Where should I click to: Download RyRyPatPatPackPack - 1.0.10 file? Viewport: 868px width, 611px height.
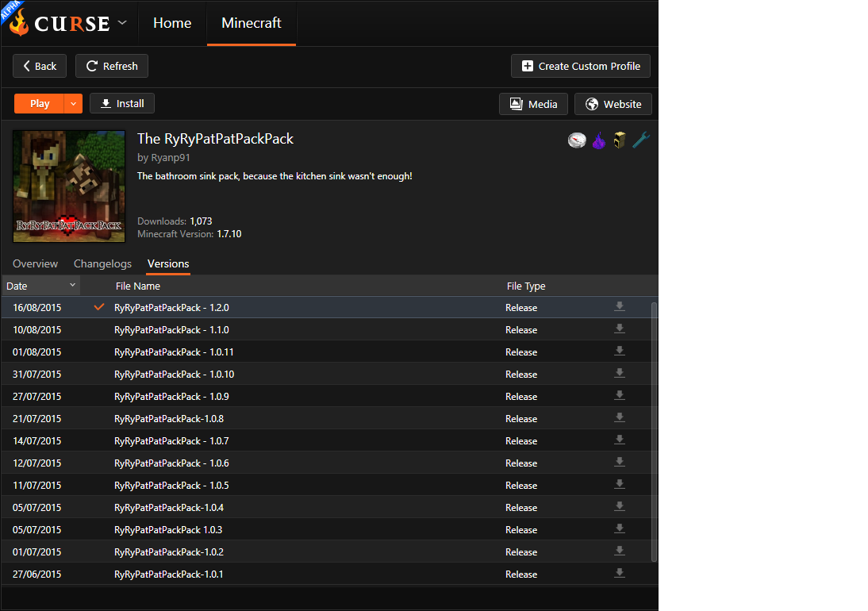[x=620, y=373]
